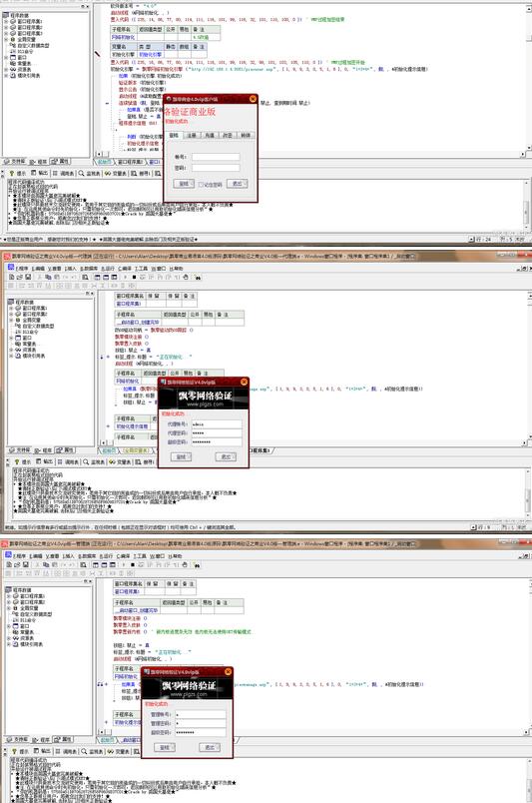Click 管理帐号 input field in bottom admin dialog
This screenshot has width=532, height=803.
click(200, 714)
